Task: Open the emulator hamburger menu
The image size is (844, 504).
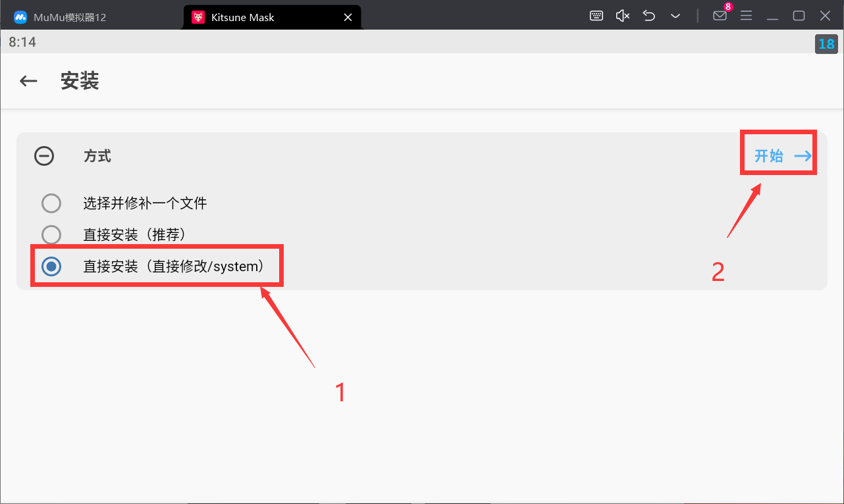Action: tap(746, 16)
